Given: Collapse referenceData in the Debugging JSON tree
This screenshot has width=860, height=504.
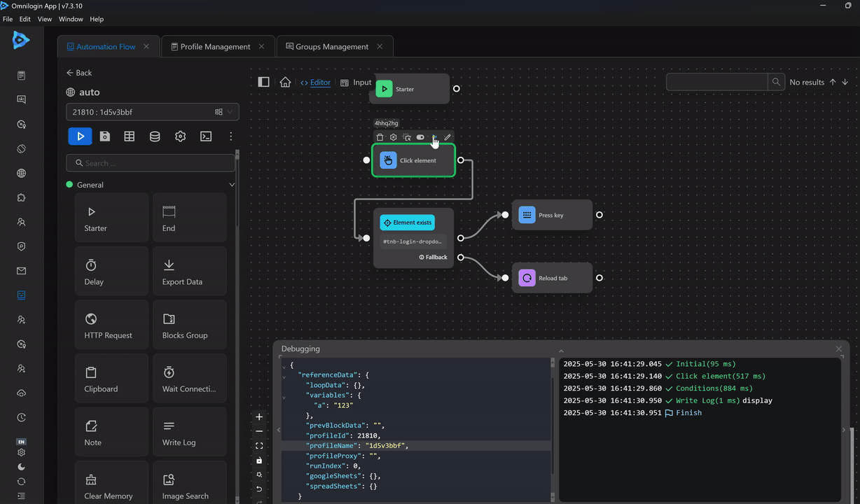Looking at the screenshot, I should coord(286,374).
